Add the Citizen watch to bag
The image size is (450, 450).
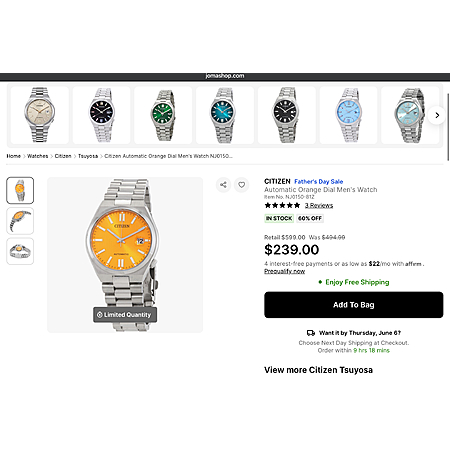(x=354, y=305)
